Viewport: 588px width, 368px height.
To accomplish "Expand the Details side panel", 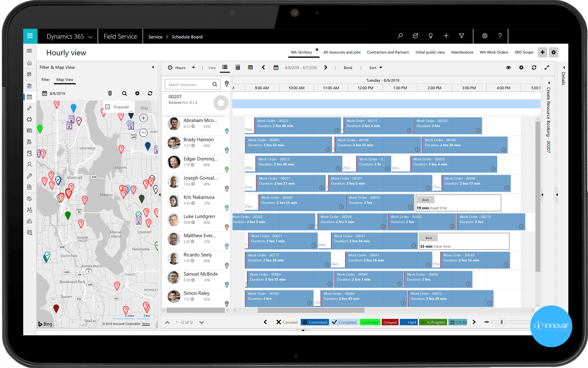I will (x=563, y=67).
